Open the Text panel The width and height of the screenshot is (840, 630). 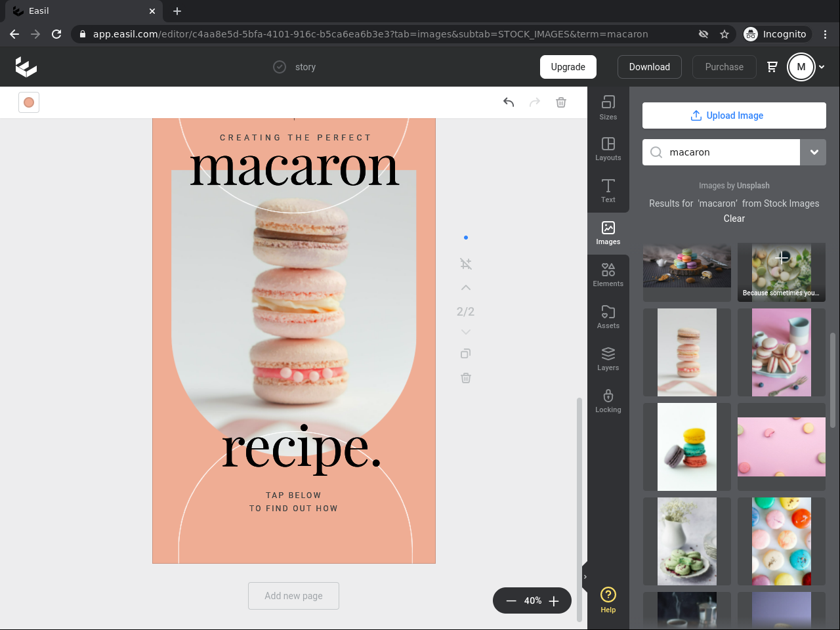[608, 191]
